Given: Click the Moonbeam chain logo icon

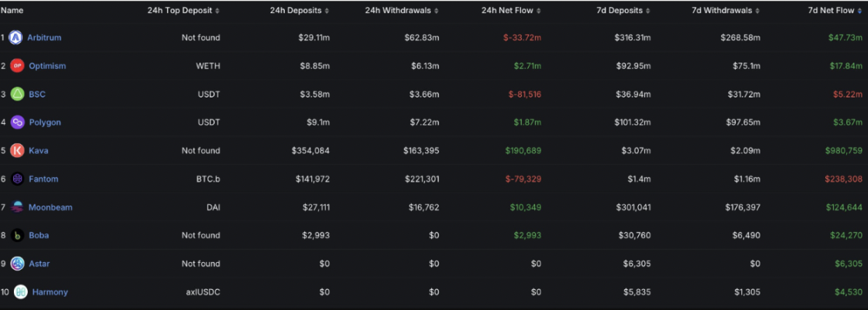Looking at the screenshot, I should (17, 207).
